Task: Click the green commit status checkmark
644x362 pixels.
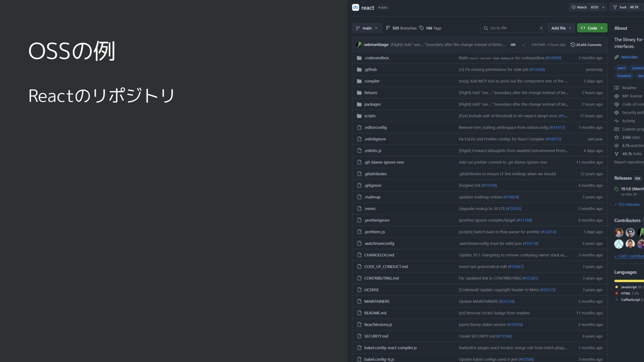Action: coord(523,45)
